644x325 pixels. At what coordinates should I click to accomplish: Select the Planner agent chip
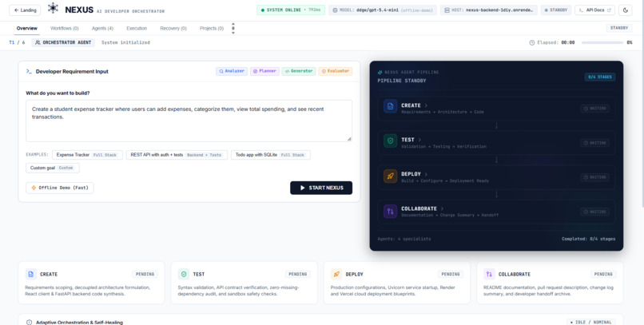[x=265, y=71]
